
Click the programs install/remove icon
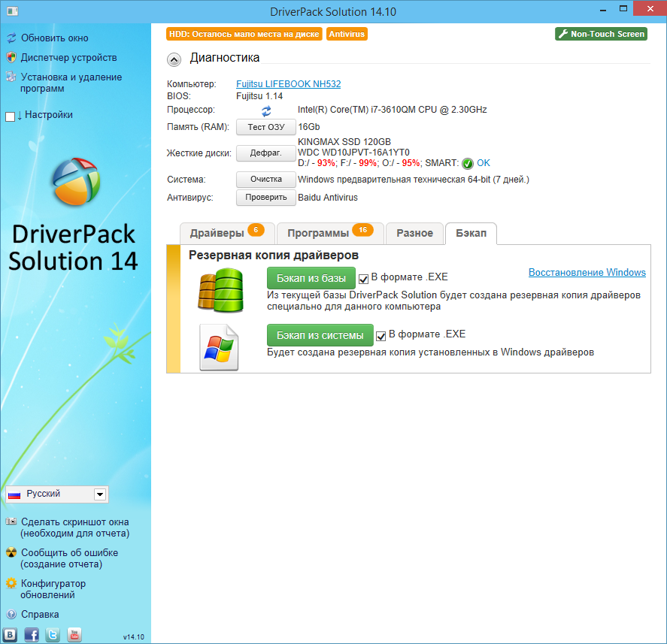coord(11,77)
